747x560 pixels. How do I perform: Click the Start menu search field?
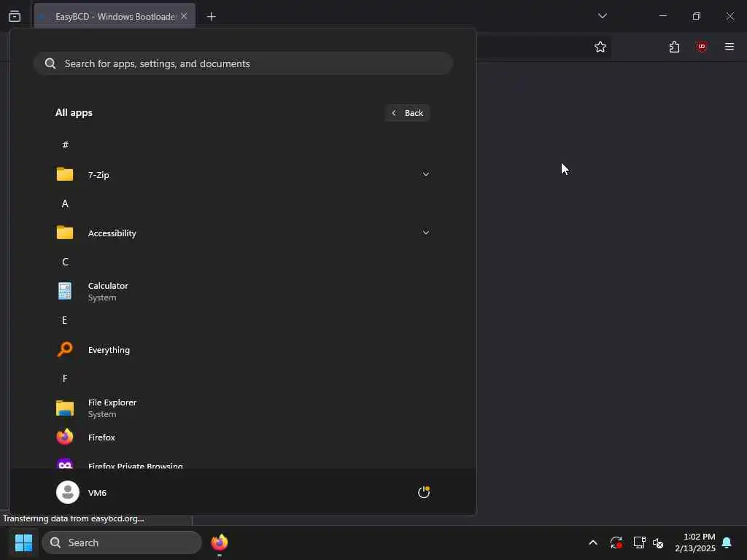click(243, 63)
